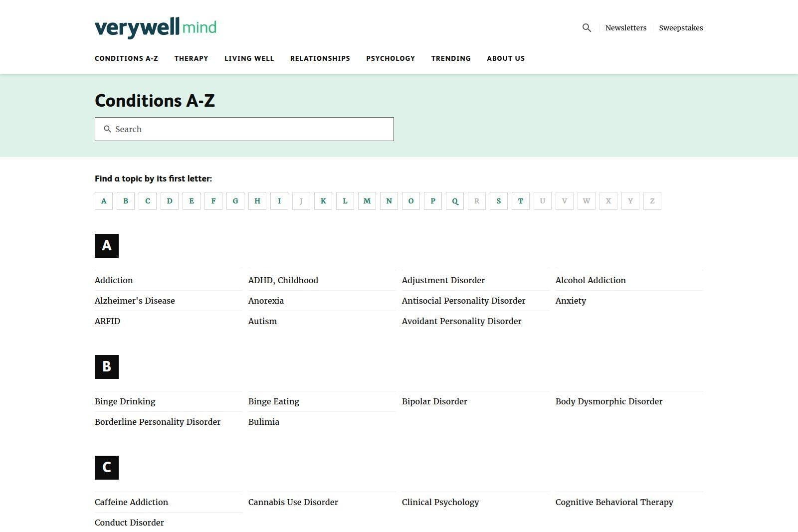Screen dimensions: 798x532
Task: Jump to letter P topics
Action: point(433,201)
